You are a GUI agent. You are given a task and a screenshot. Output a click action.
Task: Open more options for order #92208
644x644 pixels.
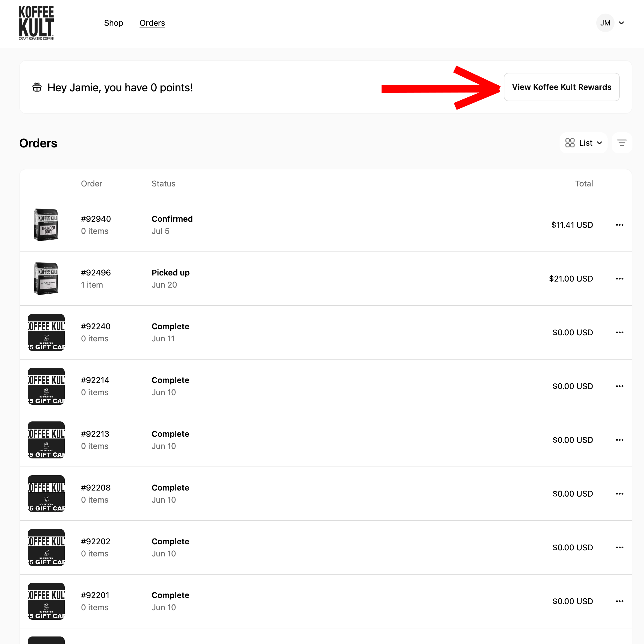619,494
